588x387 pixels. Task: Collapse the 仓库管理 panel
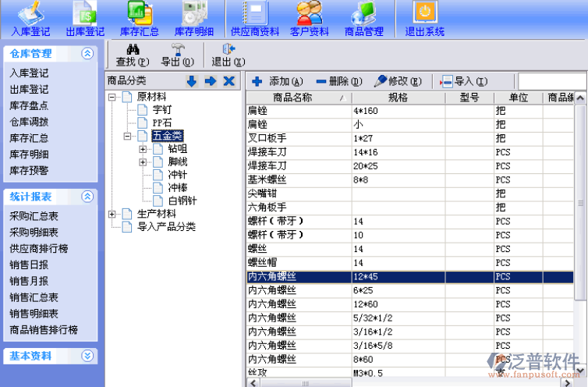tap(87, 54)
